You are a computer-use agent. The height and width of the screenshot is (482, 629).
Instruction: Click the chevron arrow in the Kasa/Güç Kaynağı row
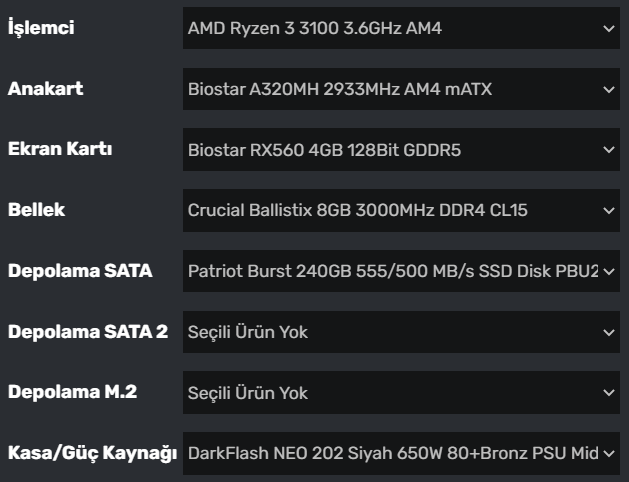point(609,453)
